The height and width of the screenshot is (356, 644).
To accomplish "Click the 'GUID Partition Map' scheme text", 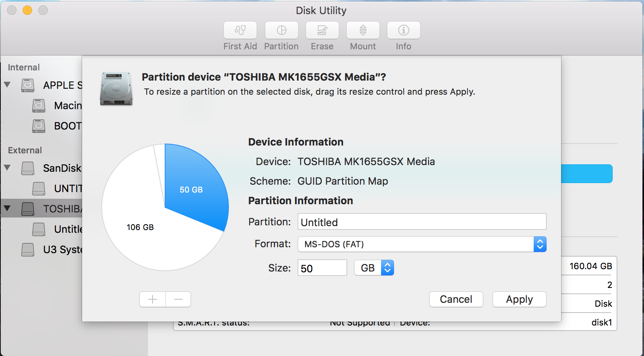I will point(343,181).
